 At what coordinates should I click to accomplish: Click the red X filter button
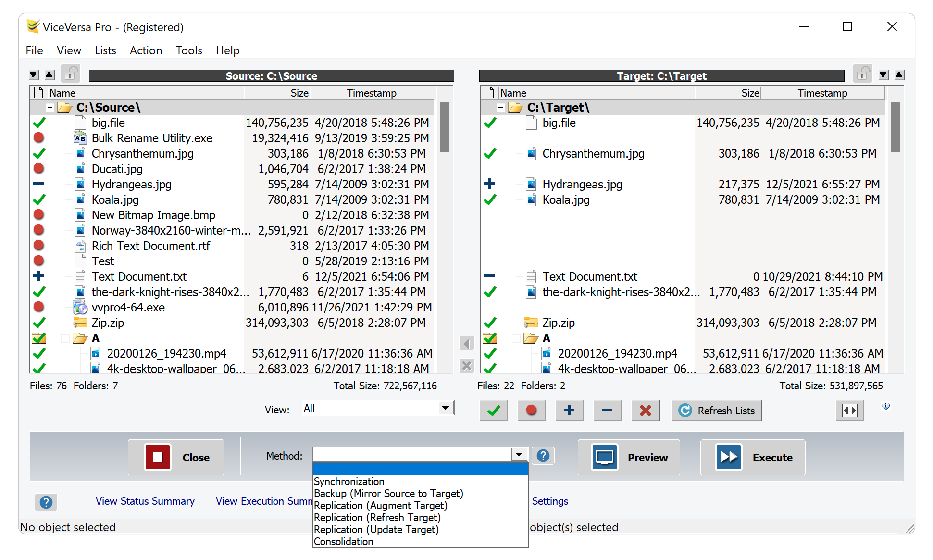pyautogui.click(x=645, y=411)
